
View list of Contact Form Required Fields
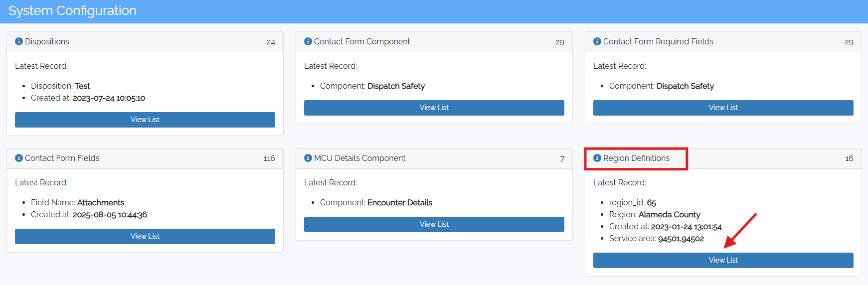[x=723, y=108]
